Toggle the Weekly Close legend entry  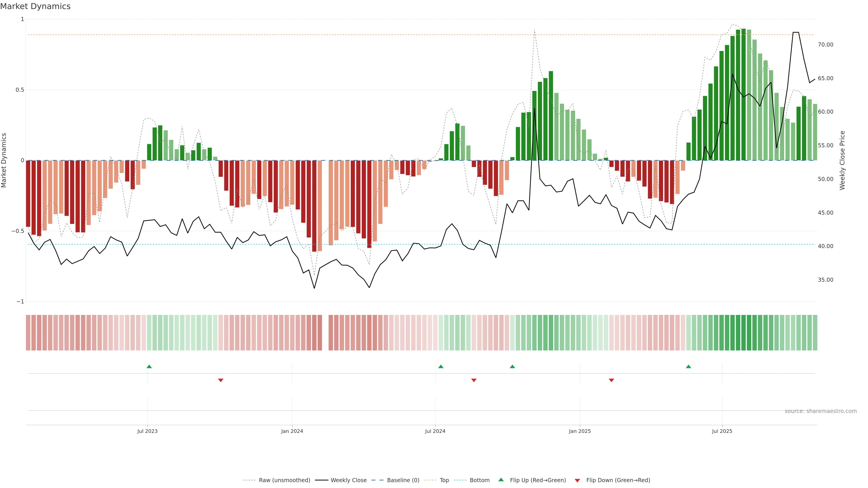348,480
